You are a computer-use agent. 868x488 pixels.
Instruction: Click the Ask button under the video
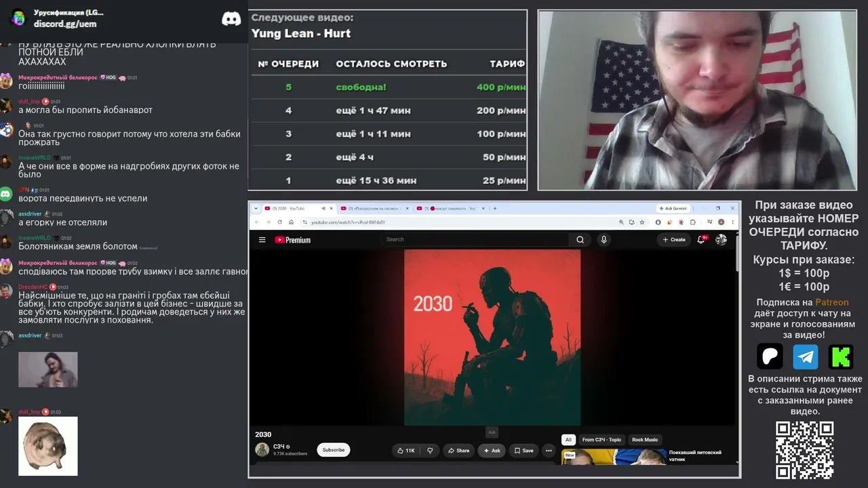(x=492, y=451)
